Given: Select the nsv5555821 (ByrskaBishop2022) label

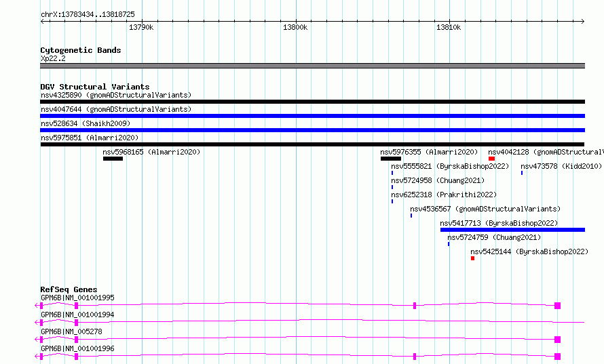Looking at the screenshot, I should point(450,166).
